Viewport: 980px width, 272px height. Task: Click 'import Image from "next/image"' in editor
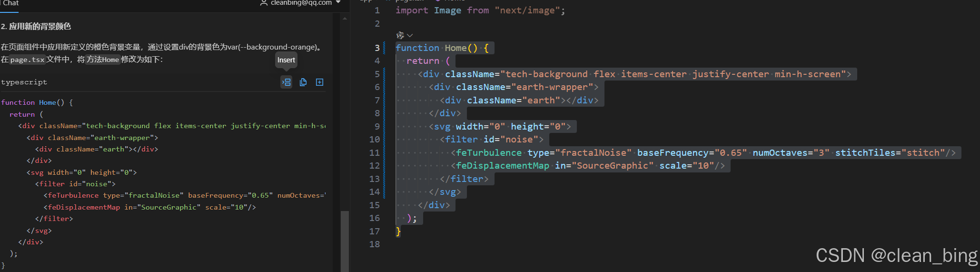point(480,10)
